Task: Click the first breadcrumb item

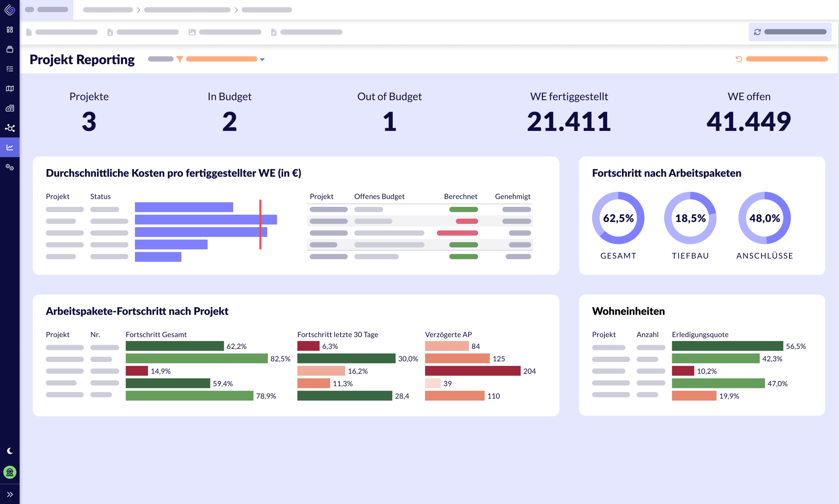Action: [x=108, y=10]
